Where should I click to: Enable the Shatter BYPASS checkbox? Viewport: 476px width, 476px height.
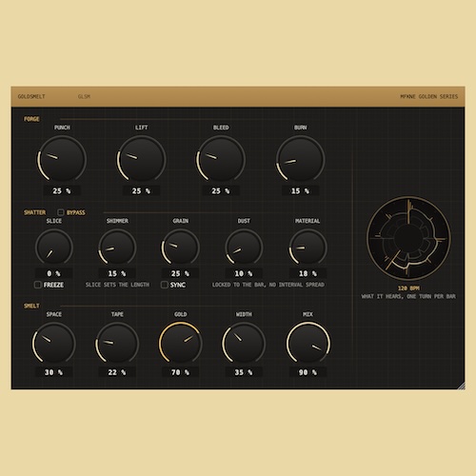(61, 212)
